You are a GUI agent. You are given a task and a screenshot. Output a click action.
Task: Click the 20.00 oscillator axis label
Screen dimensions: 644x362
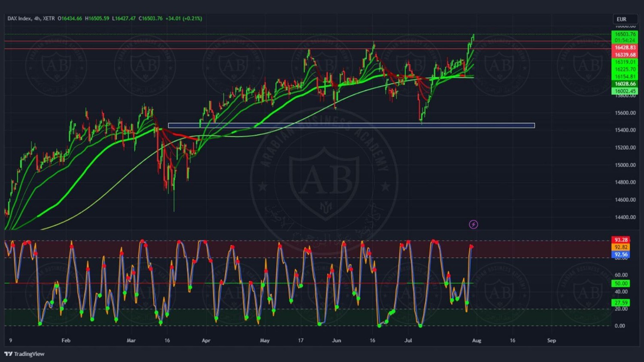pyautogui.click(x=621, y=309)
